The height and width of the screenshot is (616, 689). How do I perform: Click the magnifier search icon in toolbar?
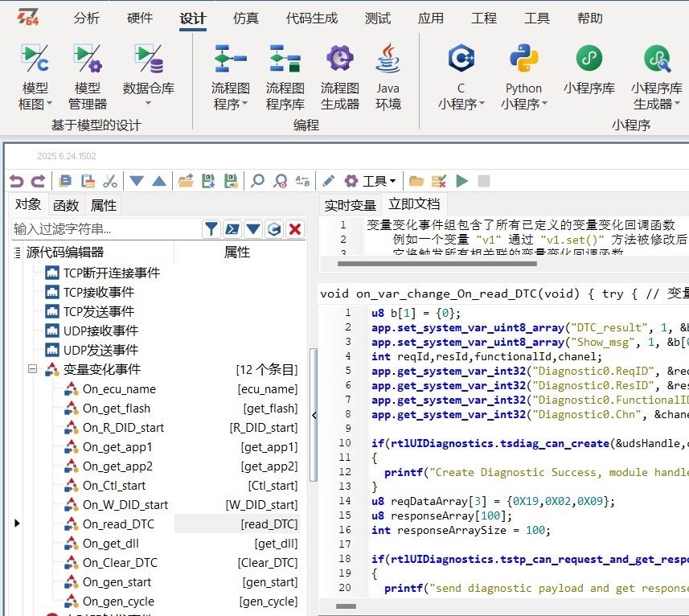coord(257,181)
